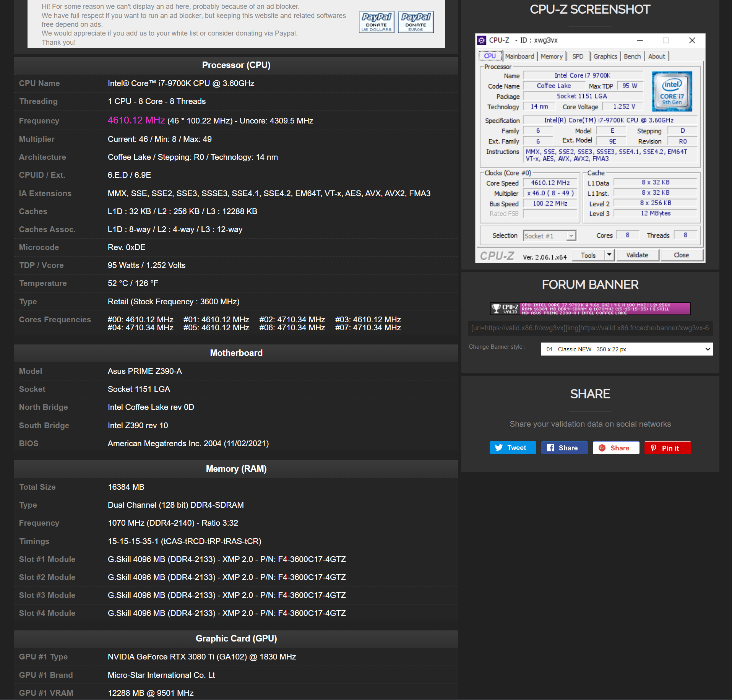Select the forum banner BBCode text field
The image size is (732, 700).
pos(590,328)
